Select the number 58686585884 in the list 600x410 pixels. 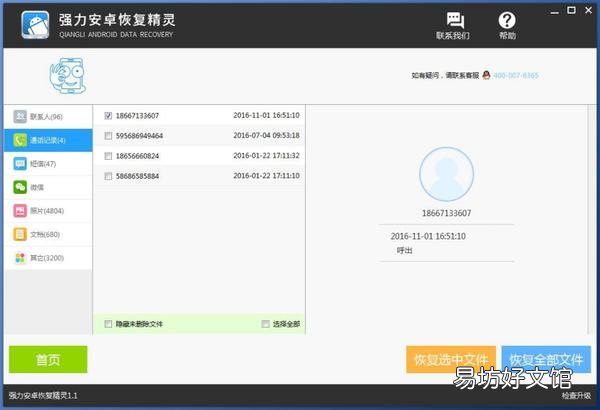click(x=137, y=176)
